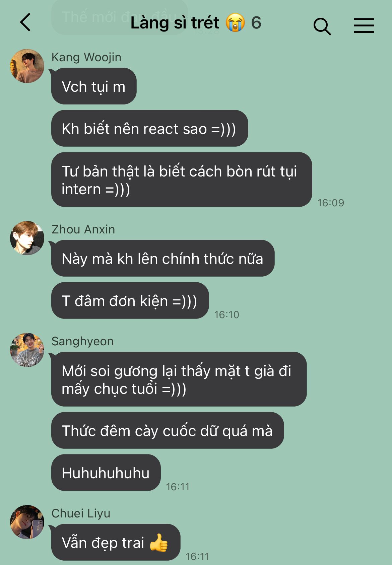The height and width of the screenshot is (565, 392).
Task: Tap Chuei Liyu's avatar image
Action: point(27,522)
